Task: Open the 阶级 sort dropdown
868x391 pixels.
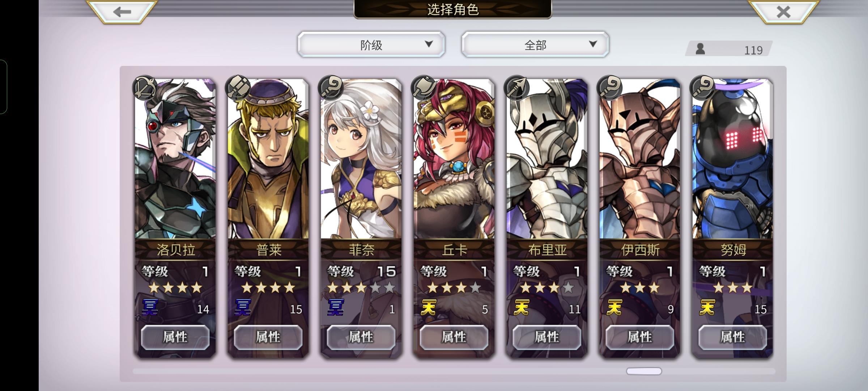Action: point(371,45)
